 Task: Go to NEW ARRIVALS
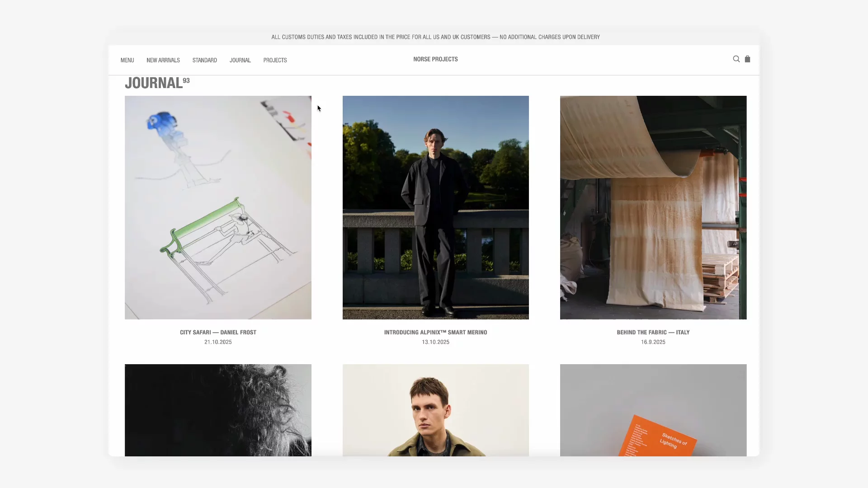click(163, 60)
